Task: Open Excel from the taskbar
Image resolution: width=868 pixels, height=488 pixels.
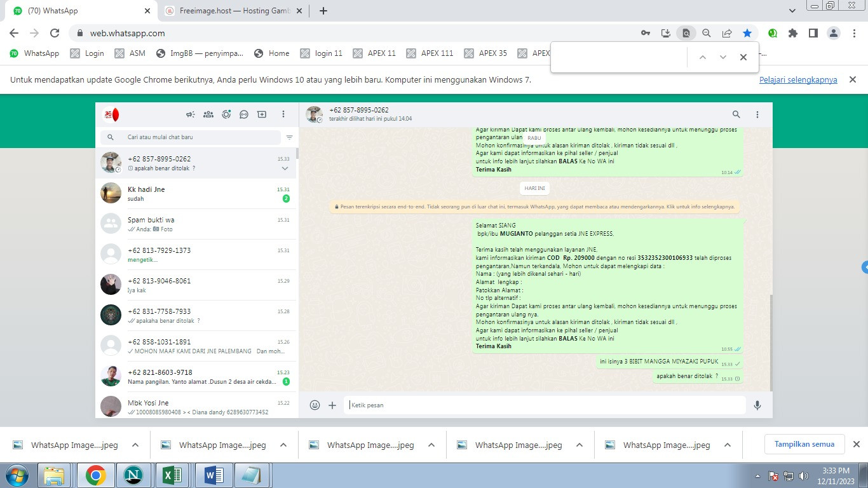Action: click(x=173, y=475)
